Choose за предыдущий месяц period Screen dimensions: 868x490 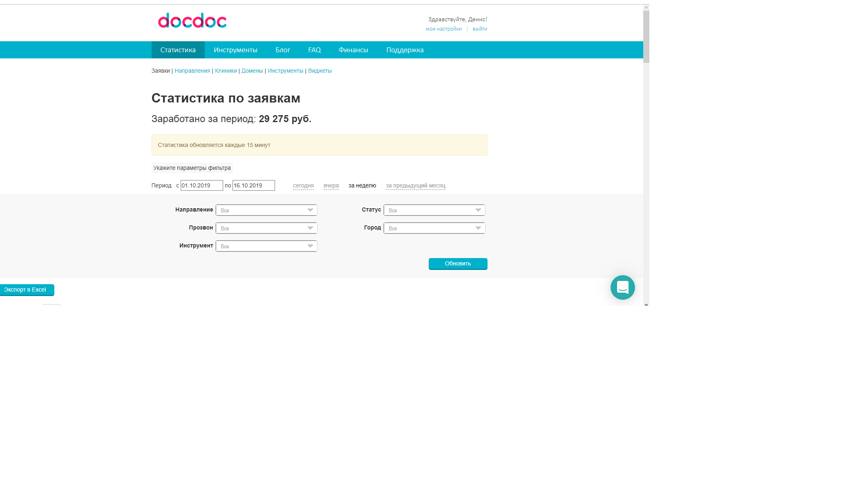coord(415,185)
